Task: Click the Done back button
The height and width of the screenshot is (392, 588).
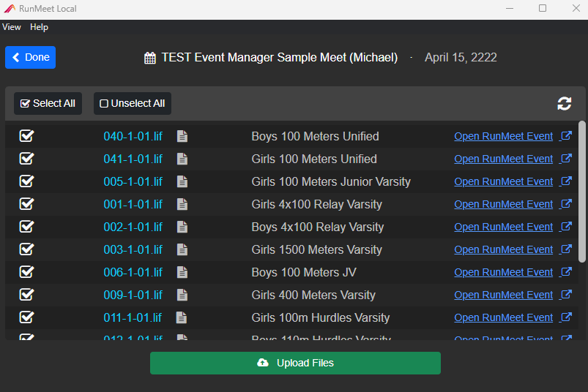Action: [x=30, y=57]
